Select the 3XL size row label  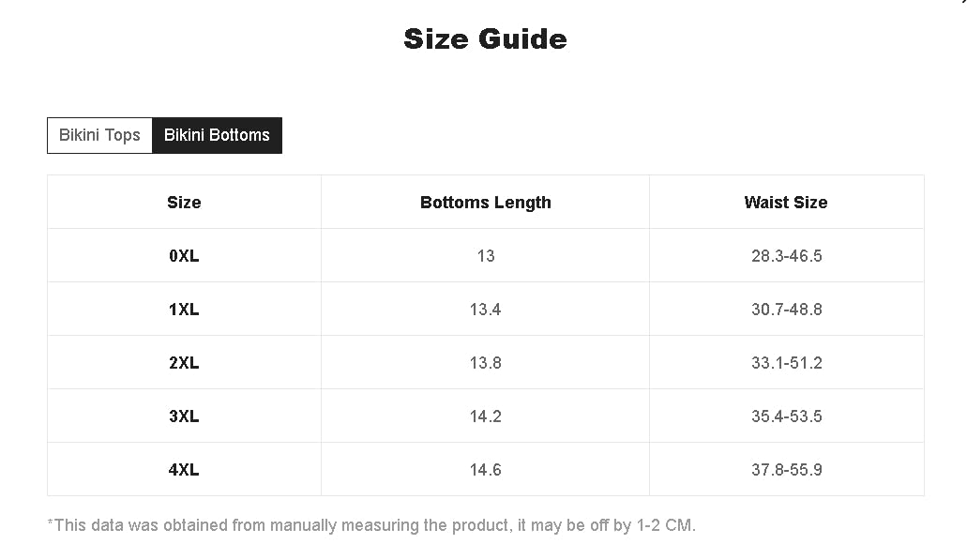click(184, 416)
